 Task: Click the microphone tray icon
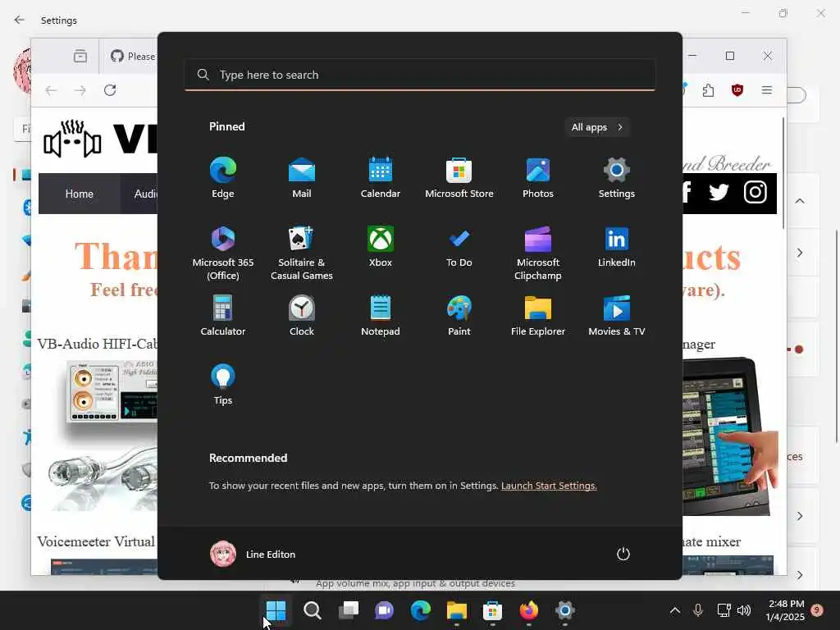698,610
